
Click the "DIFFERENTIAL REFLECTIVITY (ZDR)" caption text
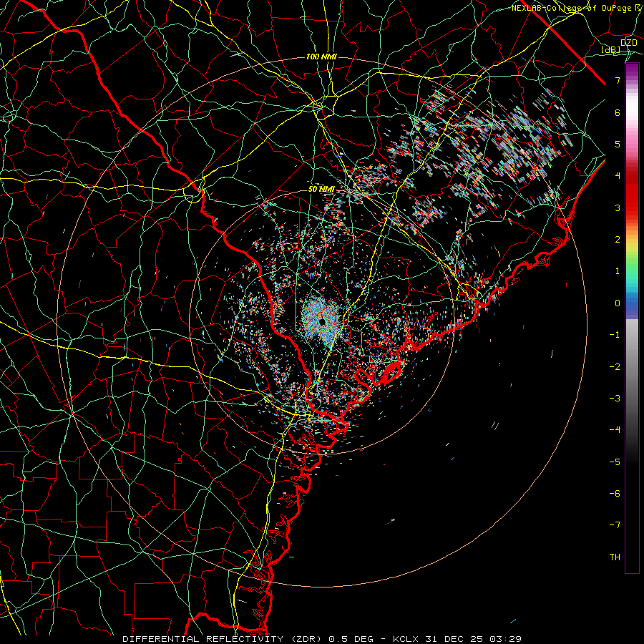[223, 639]
